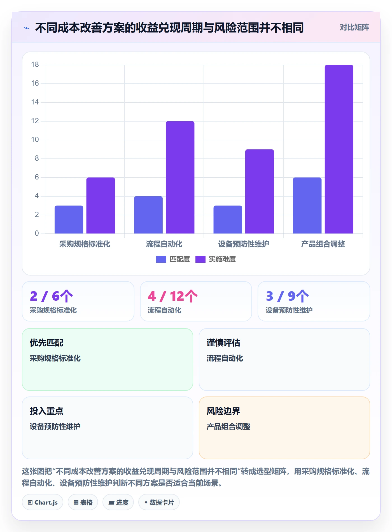
Task: Open the 优先匹配 matrix card
Action: click(108, 360)
